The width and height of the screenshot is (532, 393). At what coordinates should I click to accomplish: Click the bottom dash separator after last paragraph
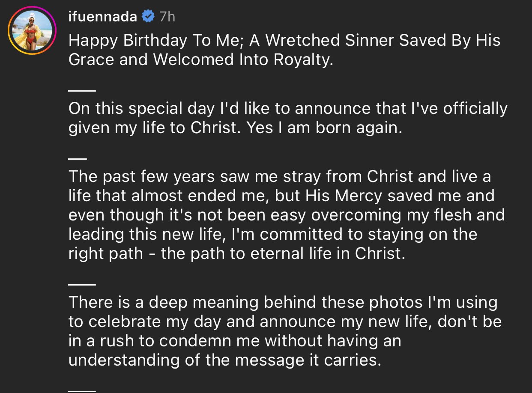click(x=82, y=391)
